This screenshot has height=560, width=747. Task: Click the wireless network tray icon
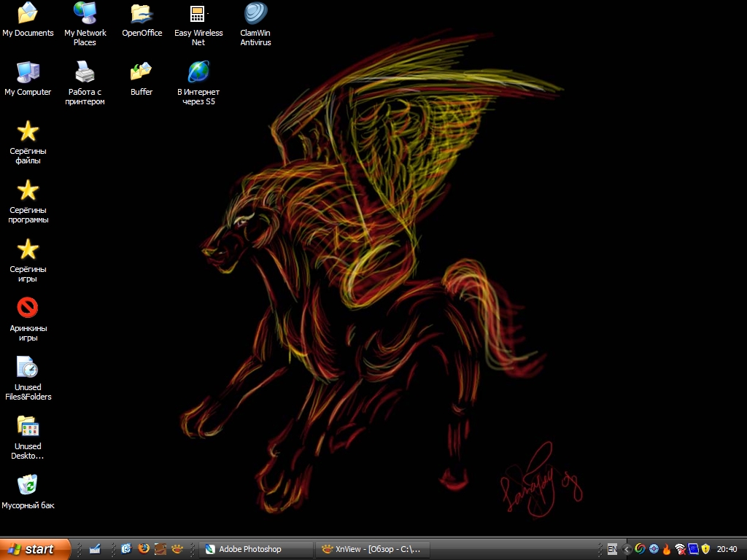pyautogui.click(x=680, y=549)
